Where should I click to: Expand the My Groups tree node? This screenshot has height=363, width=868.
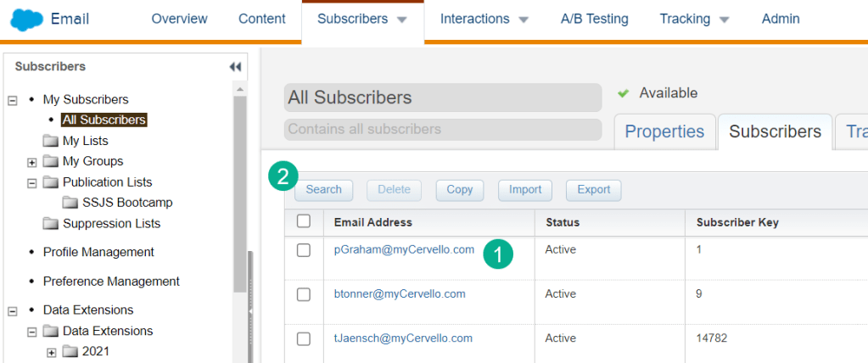tap(32, 162)
